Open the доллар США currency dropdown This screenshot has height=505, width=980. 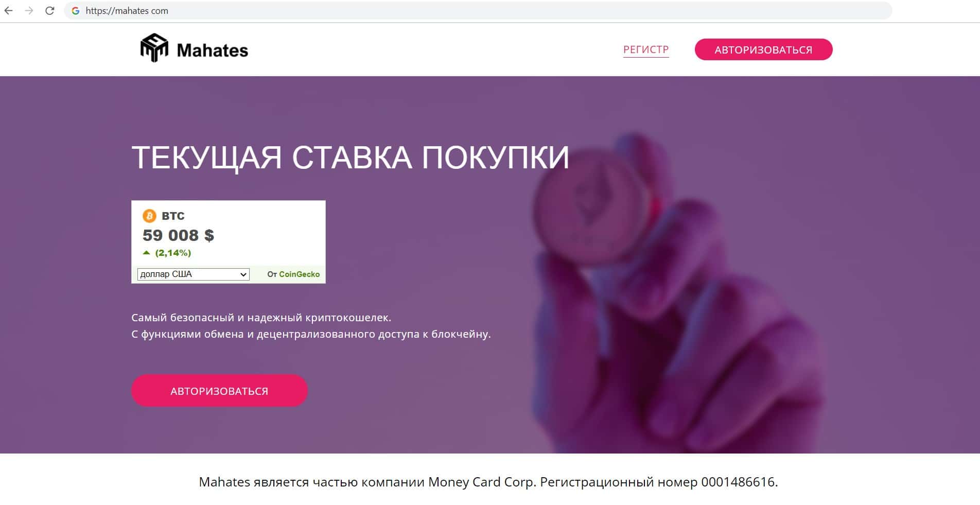coord(193,274)
